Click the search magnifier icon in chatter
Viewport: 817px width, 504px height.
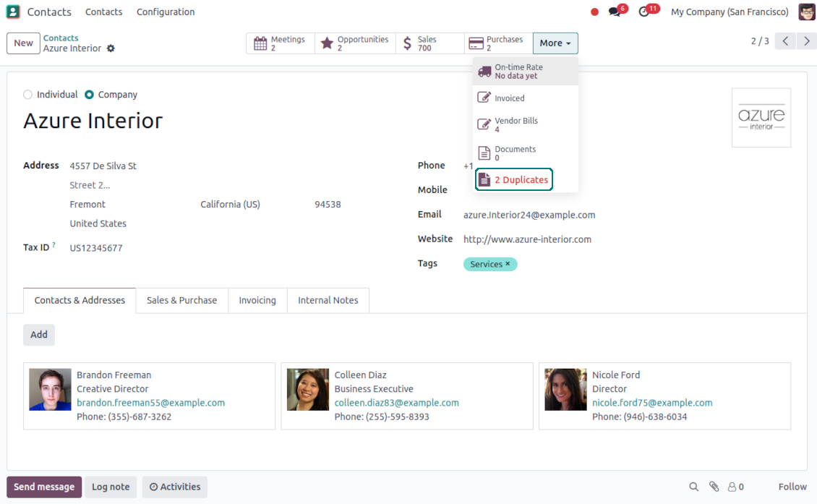tap(693, 487)
